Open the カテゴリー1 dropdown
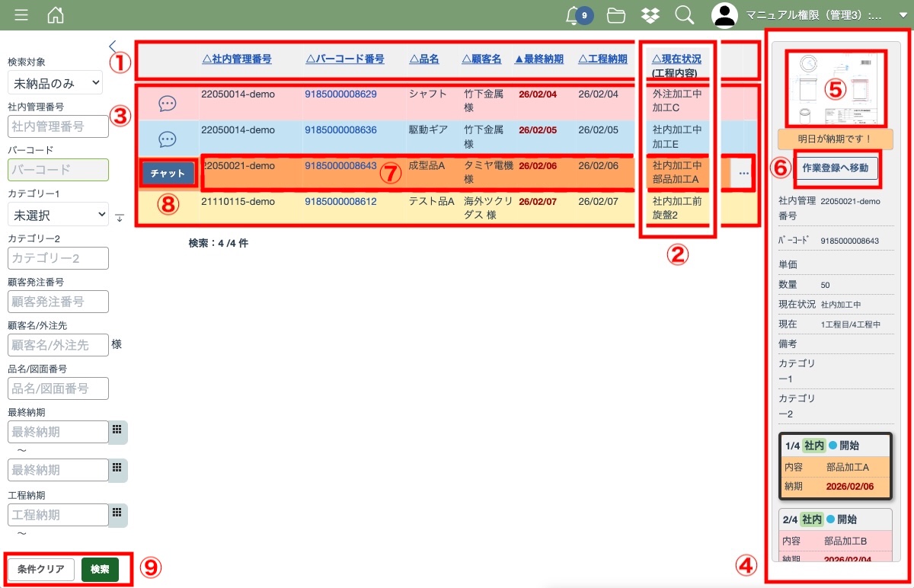This screenshot has height=588, width=914. coord(58,216)
